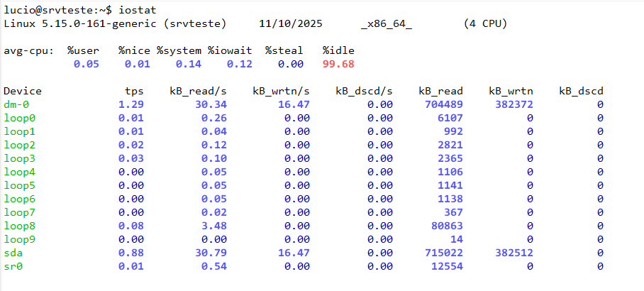
Task: Click sda kB_read/s value 30.79
Action: click(x=211, y=253)
